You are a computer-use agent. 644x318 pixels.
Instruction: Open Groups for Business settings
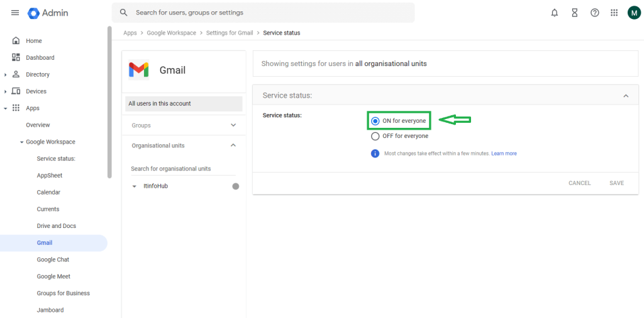pyautogui.click(x=64, y=293)
